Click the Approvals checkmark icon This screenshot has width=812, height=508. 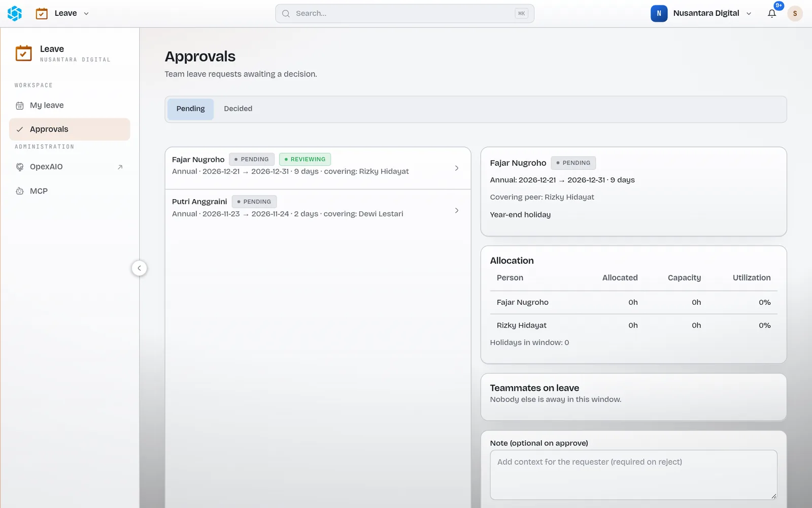point(20,130)
